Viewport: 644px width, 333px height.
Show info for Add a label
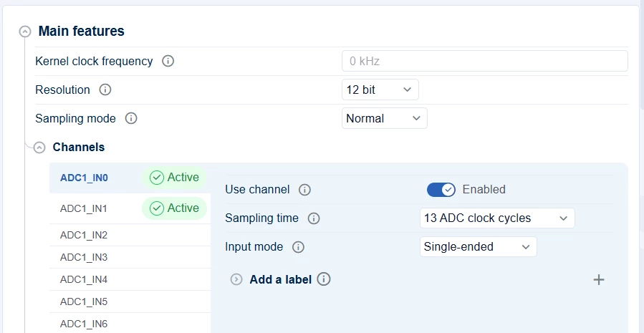click(x=324, y=279)
